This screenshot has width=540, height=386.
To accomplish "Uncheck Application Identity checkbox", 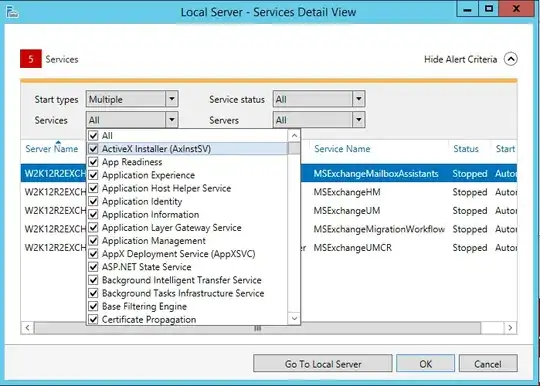I will click(93, 201).
